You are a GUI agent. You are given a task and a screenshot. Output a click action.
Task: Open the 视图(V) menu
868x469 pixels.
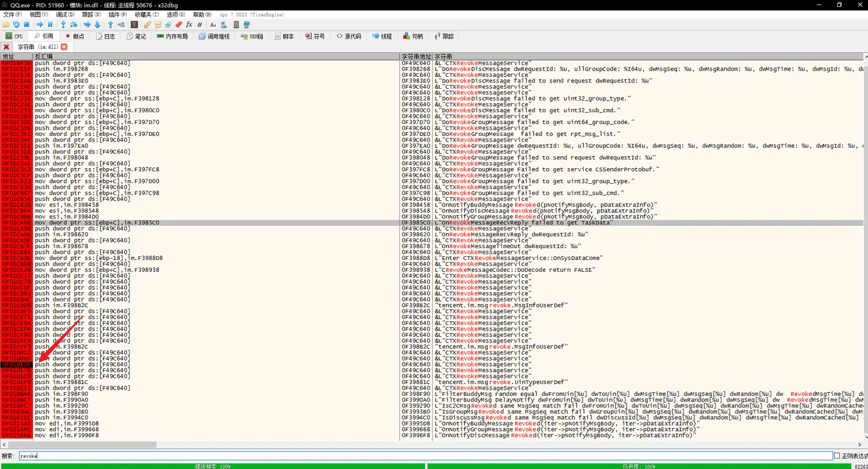39,14
